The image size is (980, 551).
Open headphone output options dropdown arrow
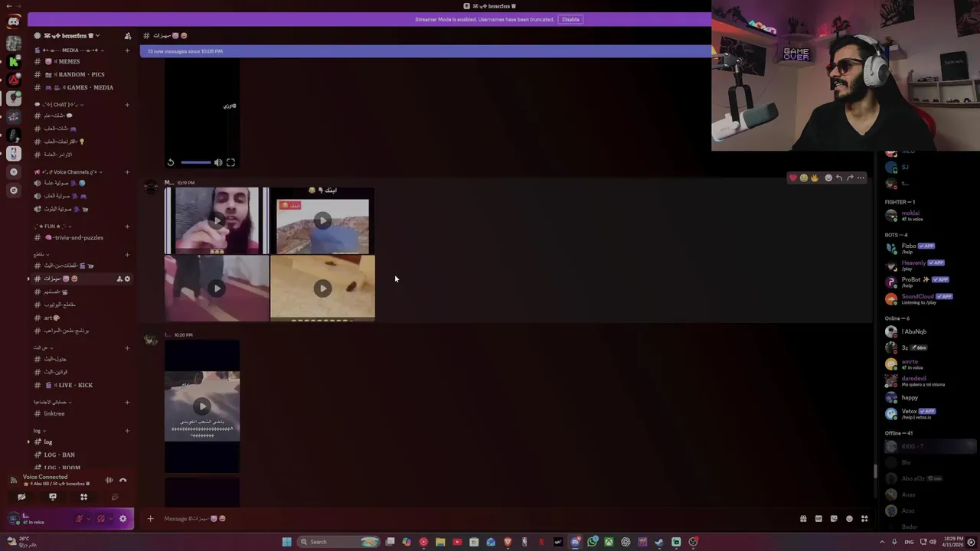point(111,519)
